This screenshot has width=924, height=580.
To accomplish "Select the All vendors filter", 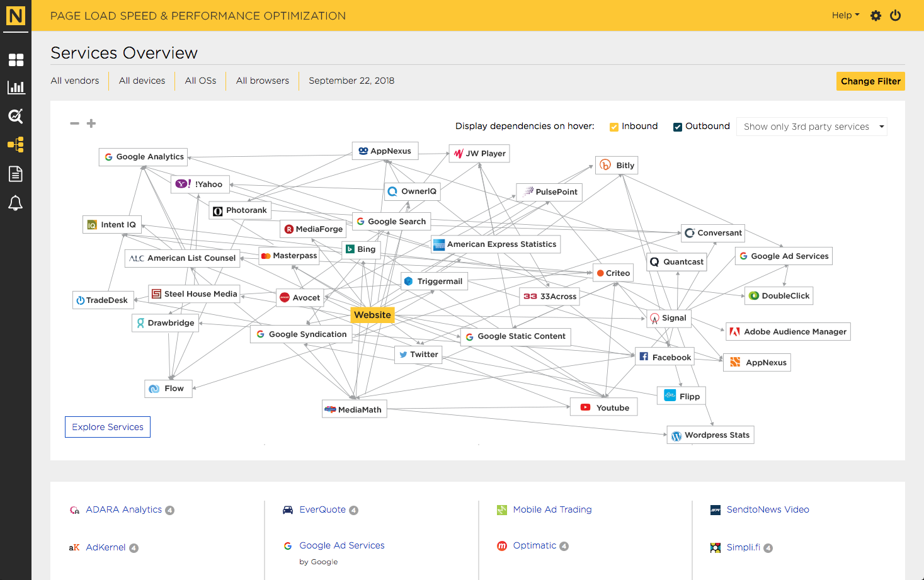I will (x=75, y=81).
